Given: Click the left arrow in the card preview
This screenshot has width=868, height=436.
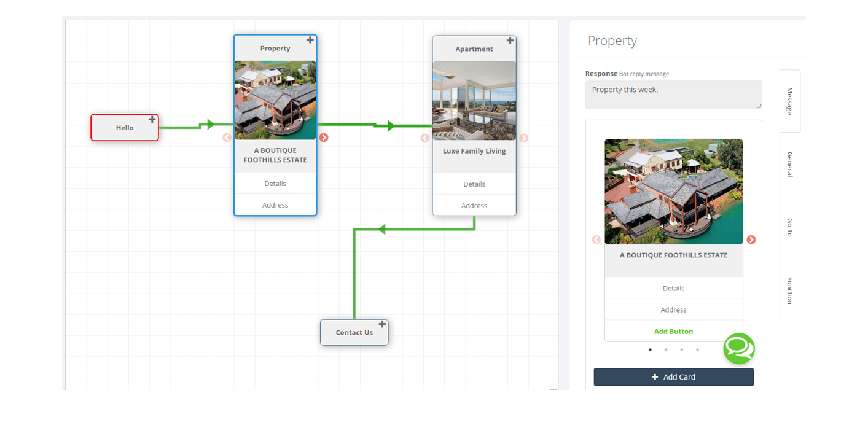Looking at the screenshot, I should coord(596,240).
